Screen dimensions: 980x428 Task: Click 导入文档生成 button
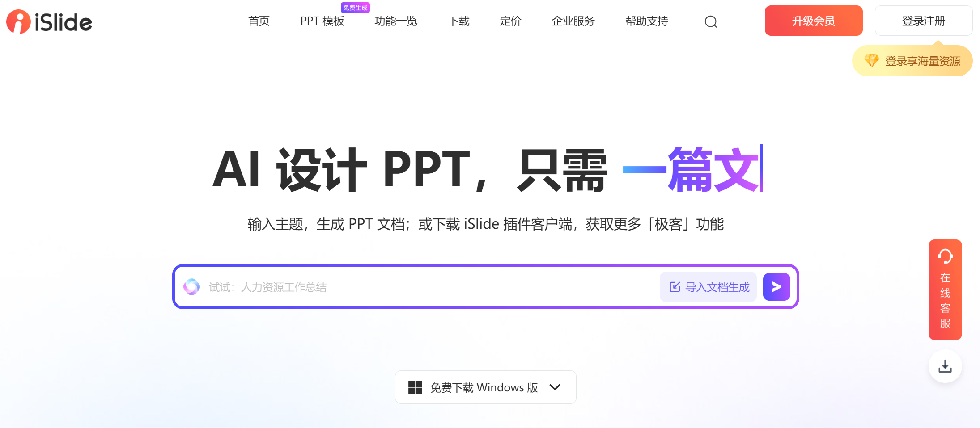[x=708, y=287]
